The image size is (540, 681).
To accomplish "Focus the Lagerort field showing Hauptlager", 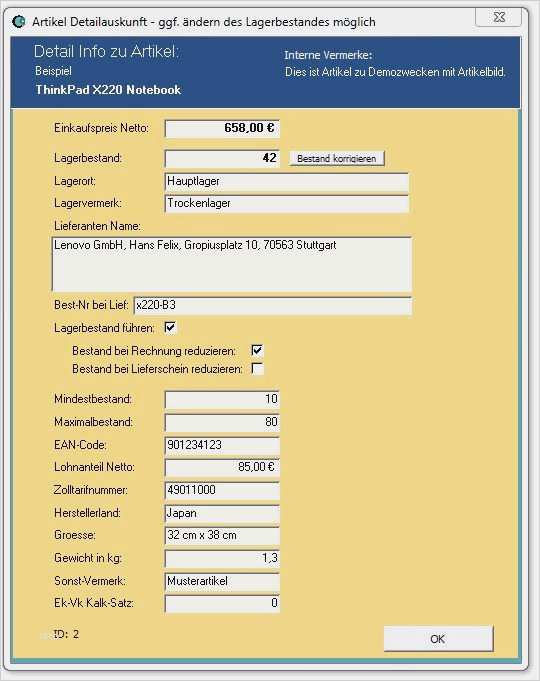I will (287, 182).
